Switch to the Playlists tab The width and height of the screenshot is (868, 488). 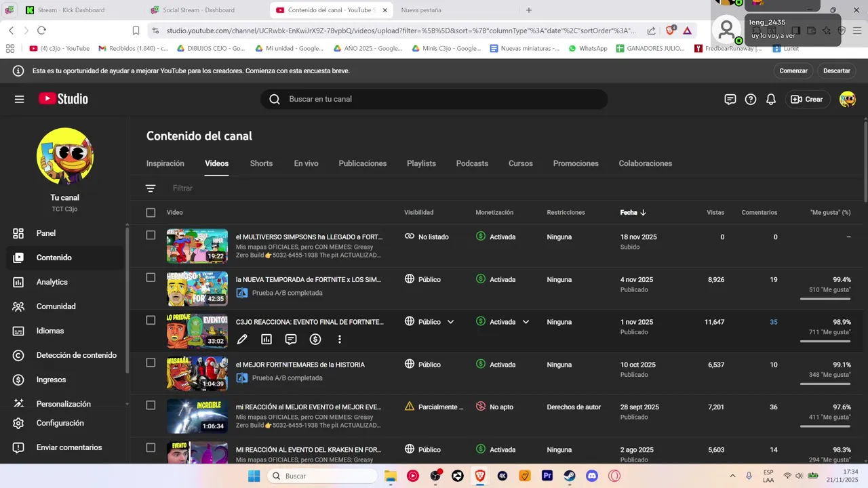coord(421,163)
